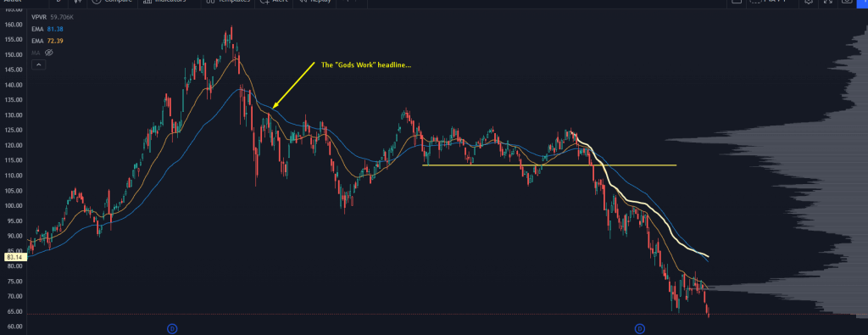Click the fullscreen mode icon

(828, 2)
